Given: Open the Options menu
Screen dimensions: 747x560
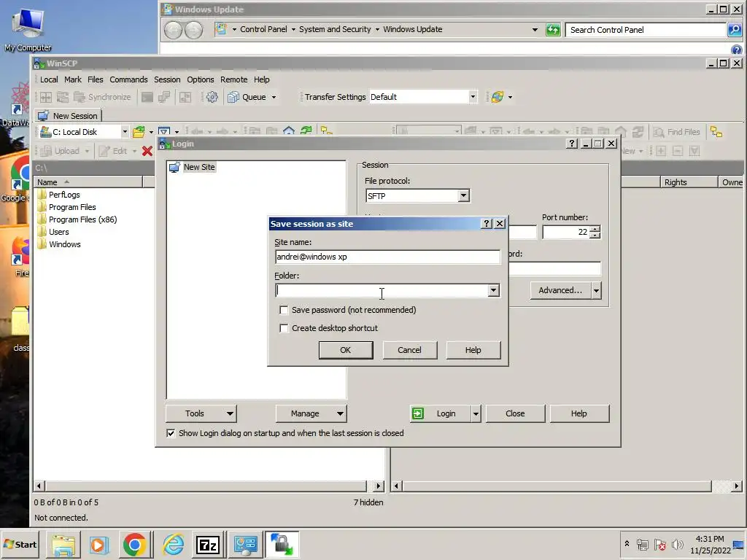Looking at the screenshot, I should pyautogui.click(x=201, y=79).
